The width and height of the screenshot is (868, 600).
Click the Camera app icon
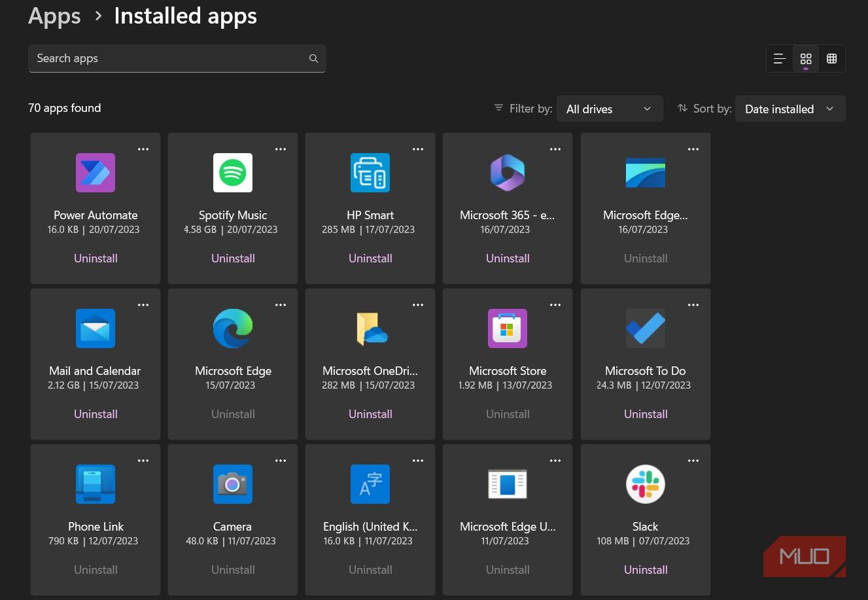click(233, 484)
